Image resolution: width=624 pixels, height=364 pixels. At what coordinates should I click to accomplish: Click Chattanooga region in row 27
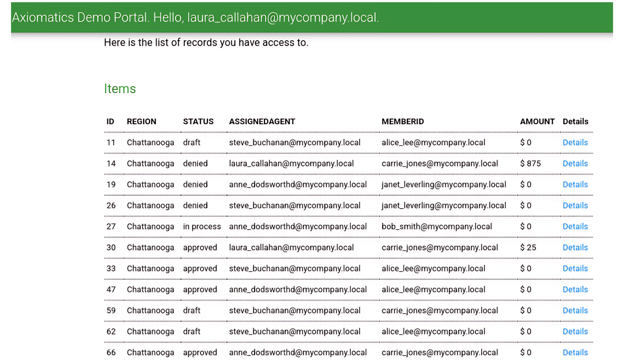point(150,227)
